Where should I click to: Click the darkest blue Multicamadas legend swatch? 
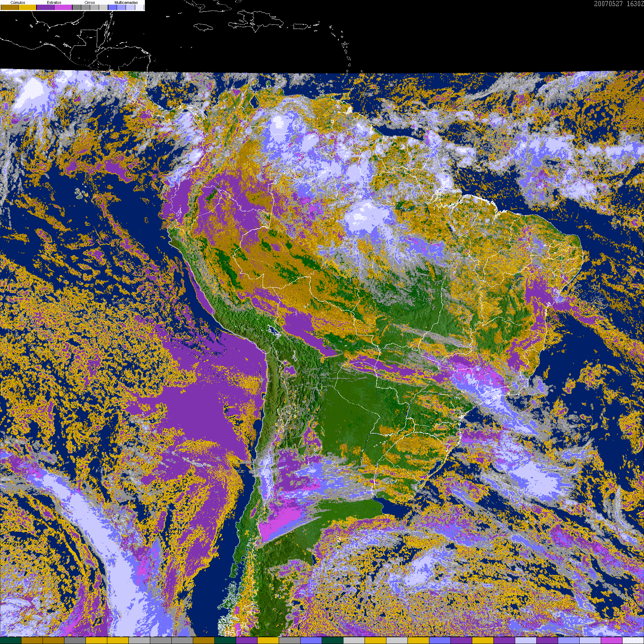click(x=112, y=7)
